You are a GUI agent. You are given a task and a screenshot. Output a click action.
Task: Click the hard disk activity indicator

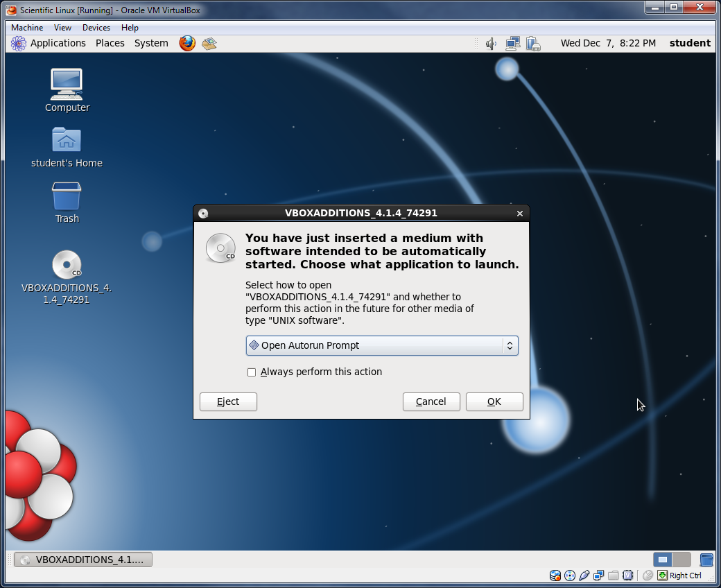555,575
